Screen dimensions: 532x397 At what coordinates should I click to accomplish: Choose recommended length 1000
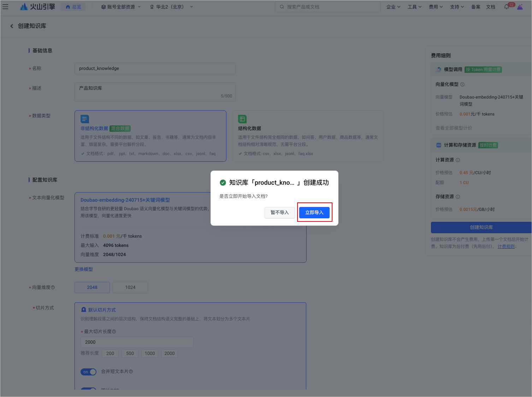[150, 354]
